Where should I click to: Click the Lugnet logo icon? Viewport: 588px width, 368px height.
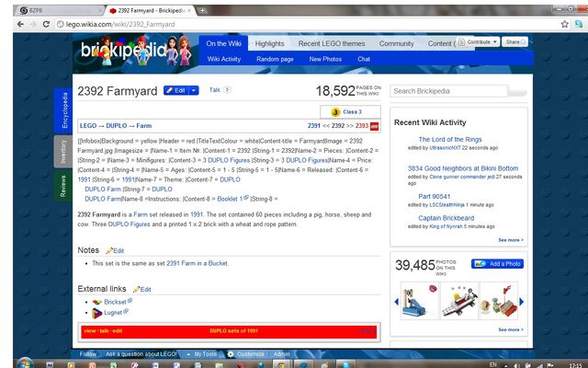(x=97, y=313)
